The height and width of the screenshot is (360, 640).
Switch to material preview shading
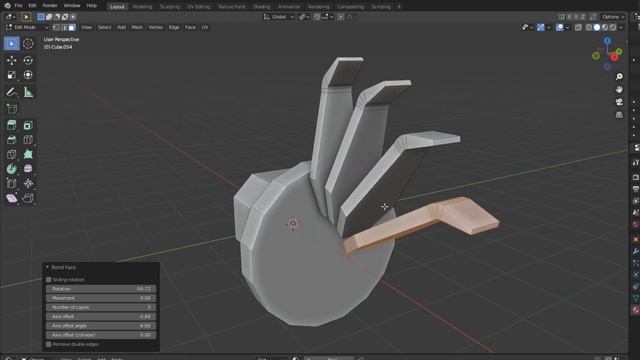click(x=605, y=27)
